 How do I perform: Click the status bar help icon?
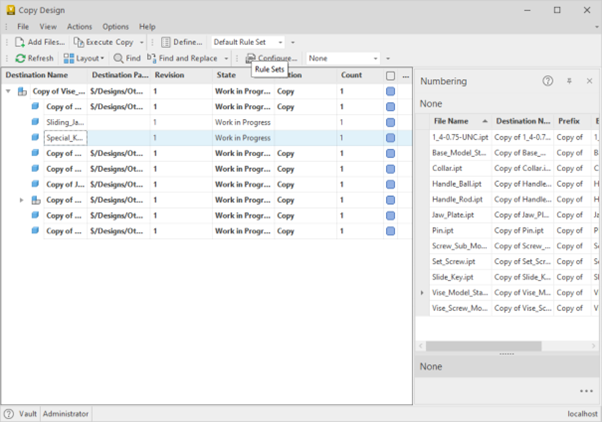8,414
